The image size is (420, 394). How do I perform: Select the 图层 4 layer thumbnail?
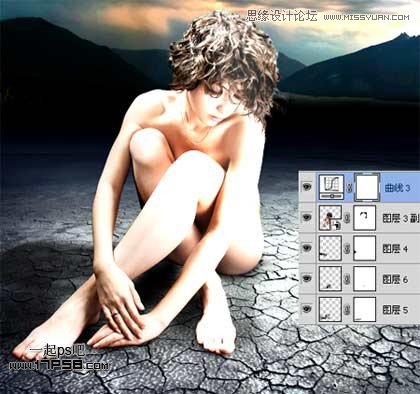330,248
